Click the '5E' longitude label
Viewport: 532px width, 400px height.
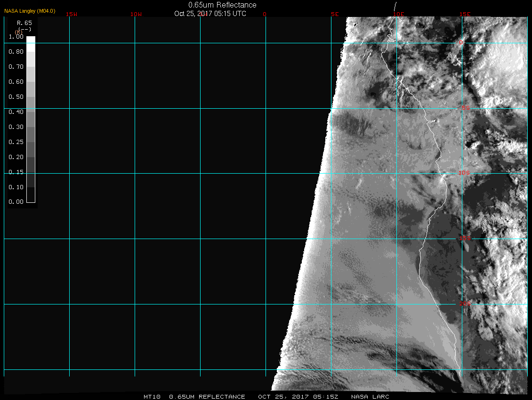(335, 14)
